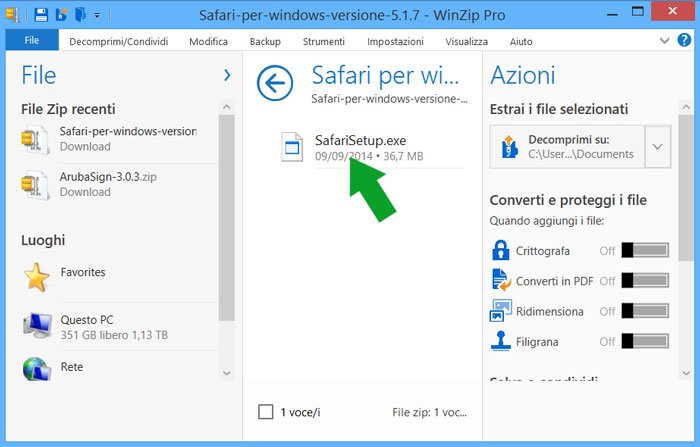Click the Save floppy disk icon

click(41, 15)
